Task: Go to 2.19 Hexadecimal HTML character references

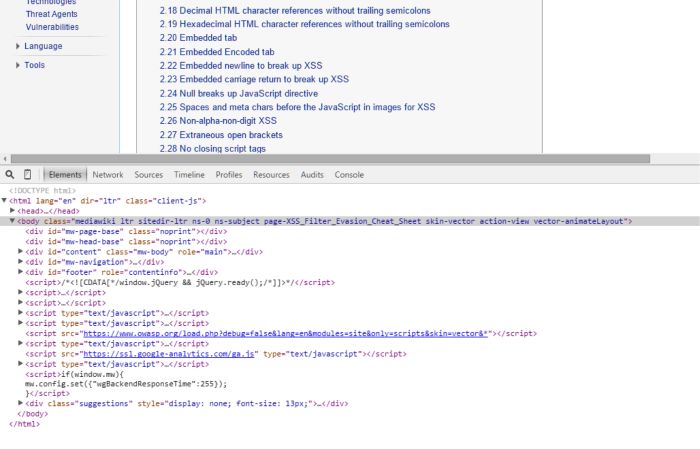Action: pyautogui.click(x=304, y=24)
